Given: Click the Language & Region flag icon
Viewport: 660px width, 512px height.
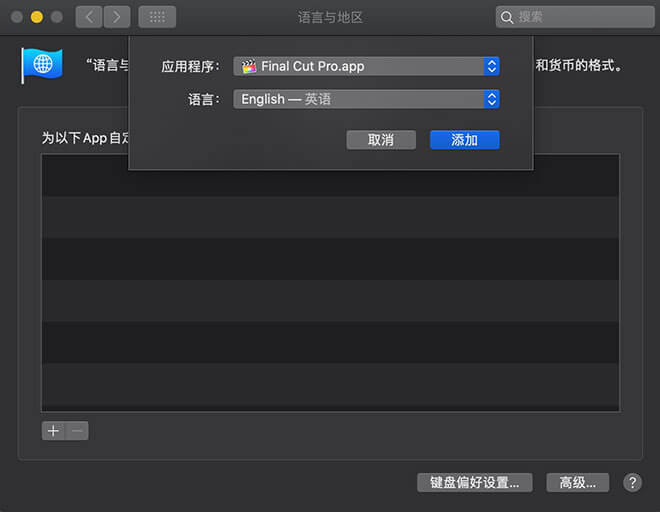Looking at the screenshot, I should [x=42, y=66].
